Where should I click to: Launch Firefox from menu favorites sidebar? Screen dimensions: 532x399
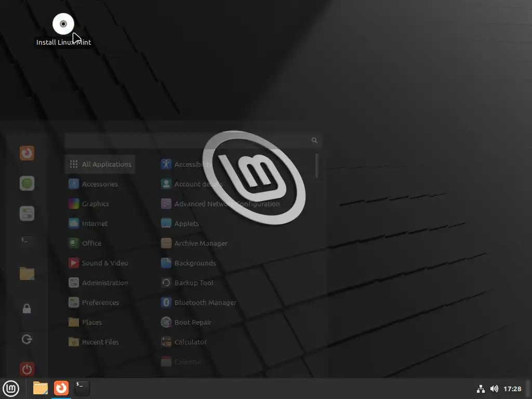[27, 153]
